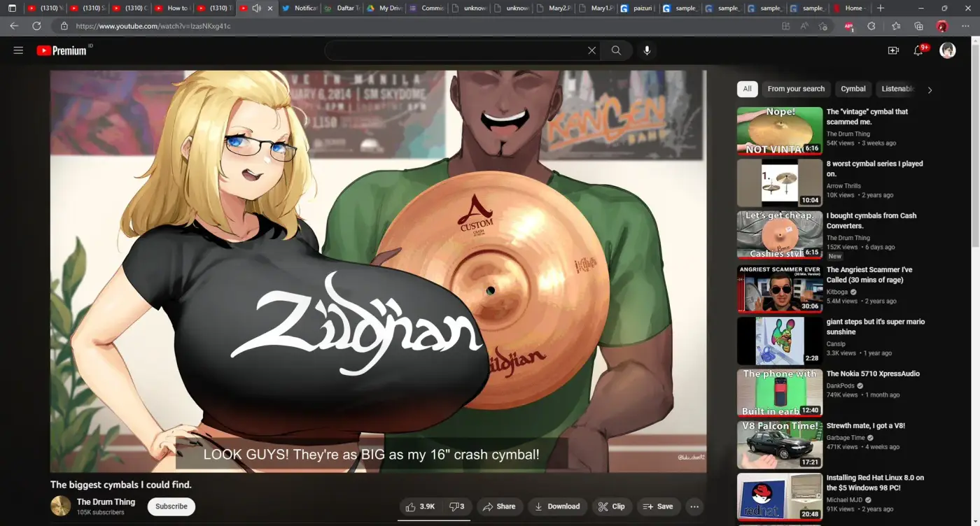Open browser Collections icon
The height and width of the screenshot is (526, 980).
click(x=918, y=26)
